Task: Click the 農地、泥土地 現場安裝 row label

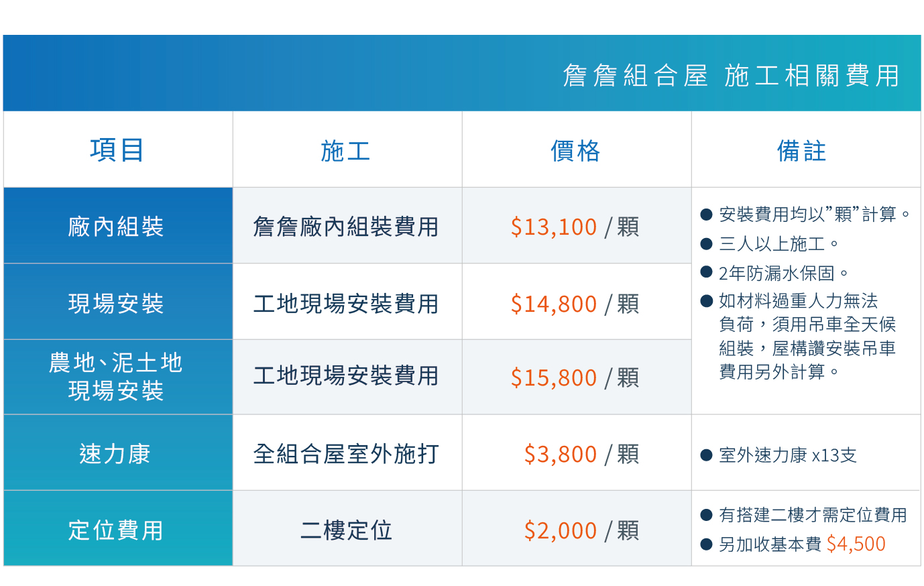Action: 116,376
